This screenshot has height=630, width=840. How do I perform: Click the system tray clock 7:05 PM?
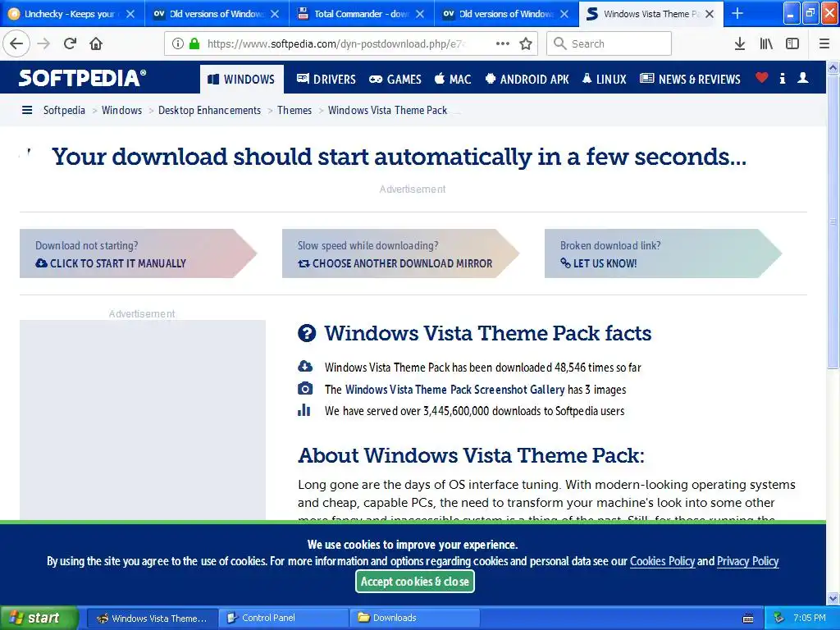coord(810,618)
